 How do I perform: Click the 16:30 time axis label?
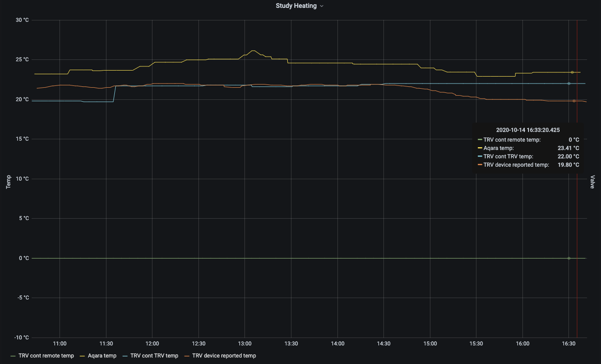point(569,344)
